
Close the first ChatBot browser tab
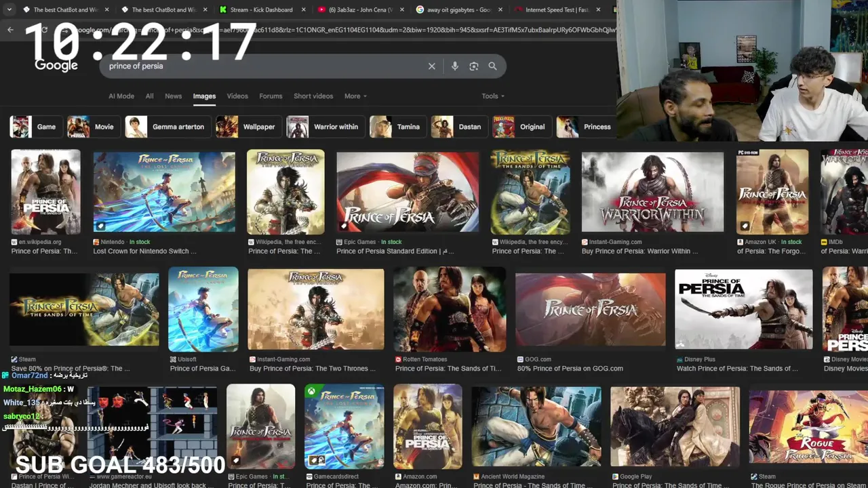(x=106, y=10)
